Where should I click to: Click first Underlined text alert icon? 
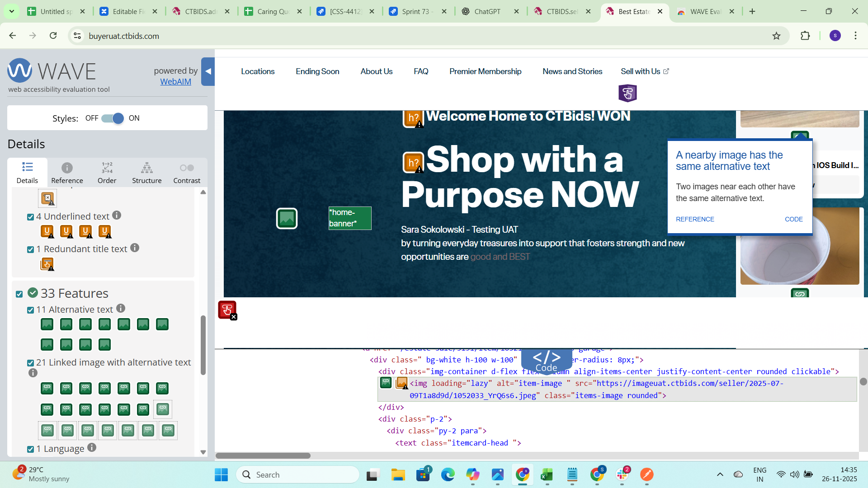47,231
